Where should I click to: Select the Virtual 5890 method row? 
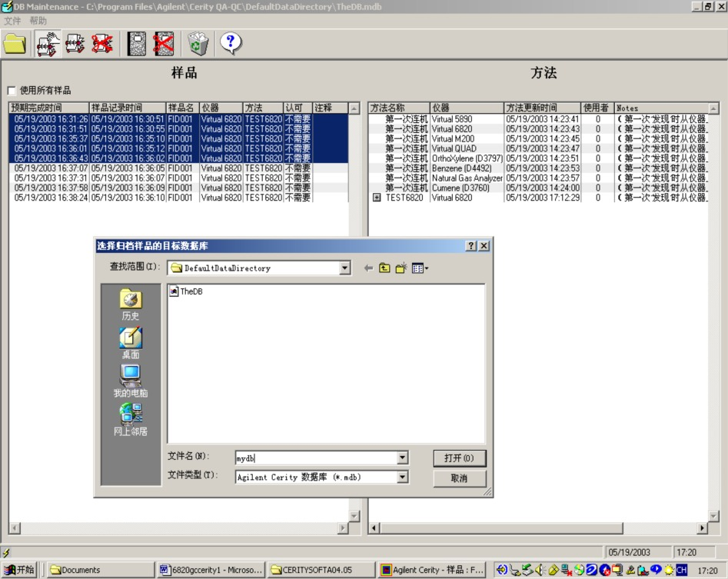(x=538, y=119)
